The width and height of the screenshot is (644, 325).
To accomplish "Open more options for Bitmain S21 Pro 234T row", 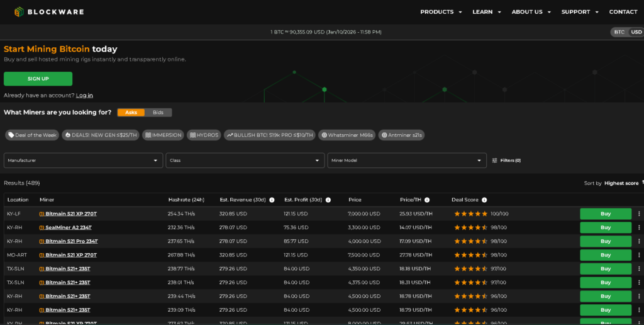I will pos(639,241).
